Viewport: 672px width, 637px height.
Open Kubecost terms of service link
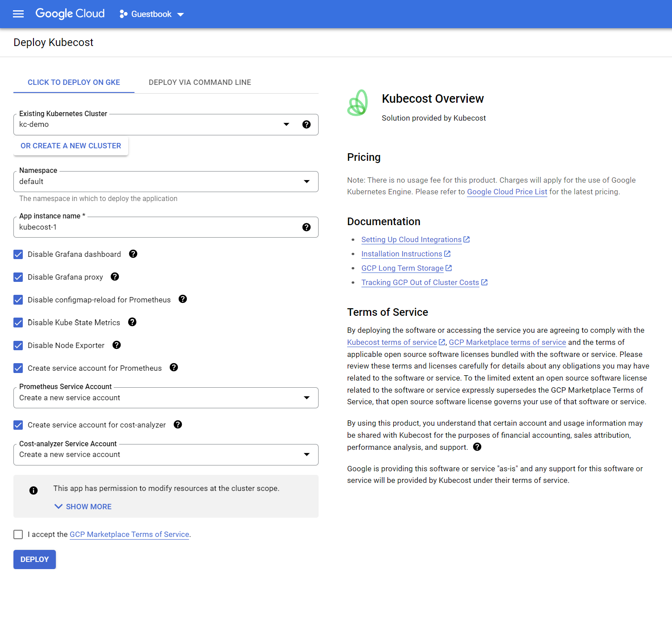(x=392, y=342)
